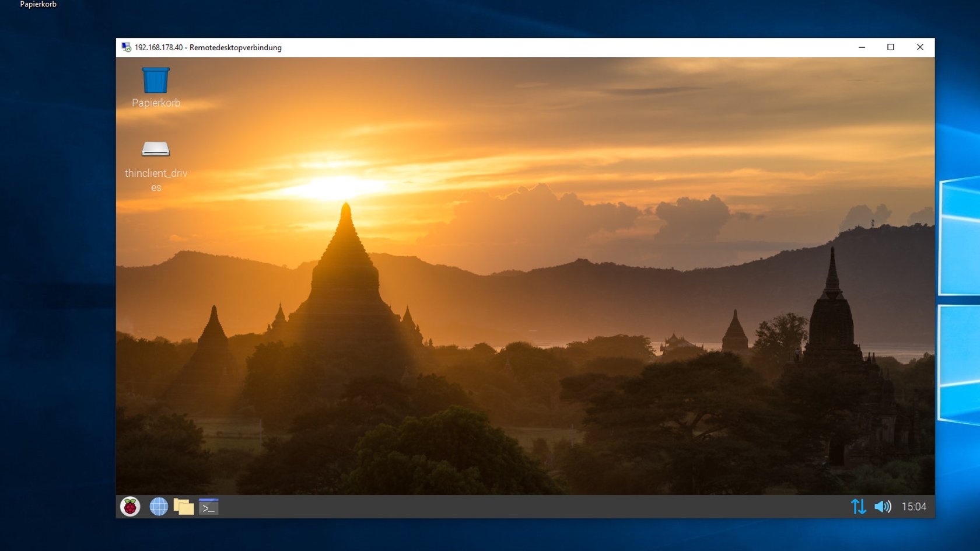Click the large central pagoda in the wallpaper
980x551 pixels.
pos(346,280)
